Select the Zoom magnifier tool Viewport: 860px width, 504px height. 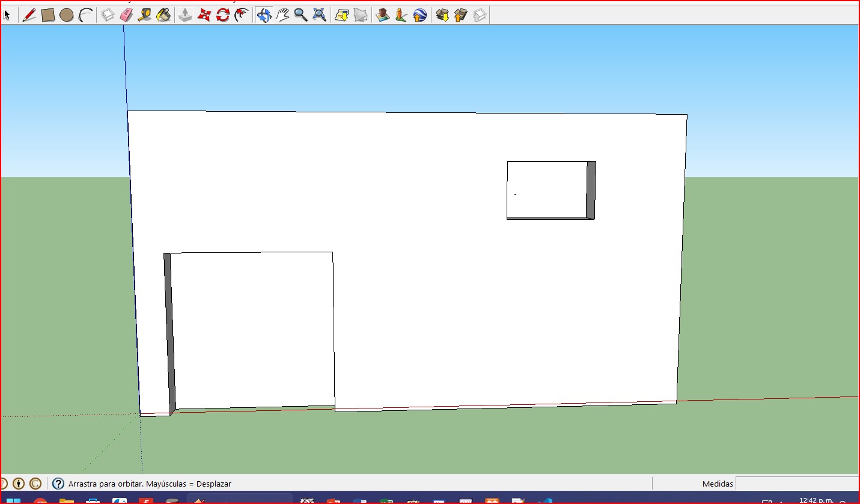coord(301,15)
